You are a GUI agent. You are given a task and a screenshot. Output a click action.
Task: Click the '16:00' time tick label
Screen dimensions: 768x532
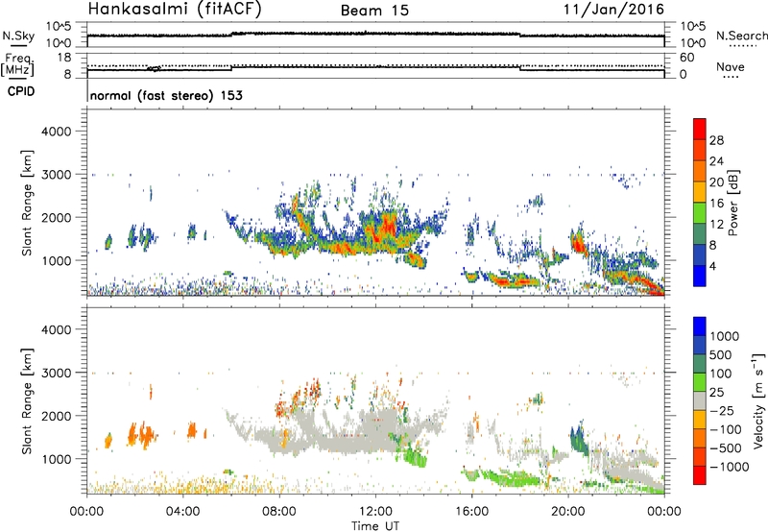[x=471, y=512]
